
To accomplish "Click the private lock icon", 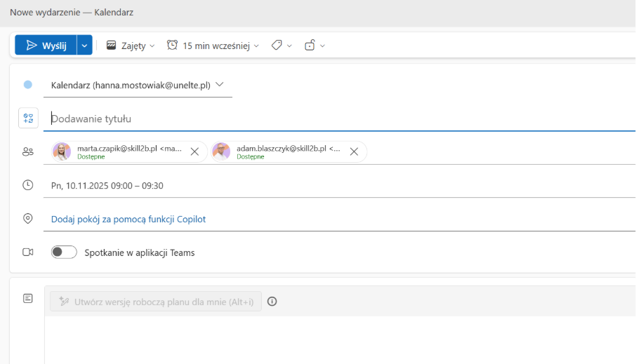I will click(x=310, y=46).
